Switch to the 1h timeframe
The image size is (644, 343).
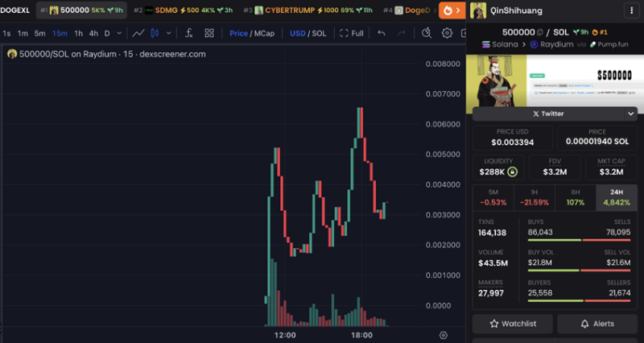[78, 33]
